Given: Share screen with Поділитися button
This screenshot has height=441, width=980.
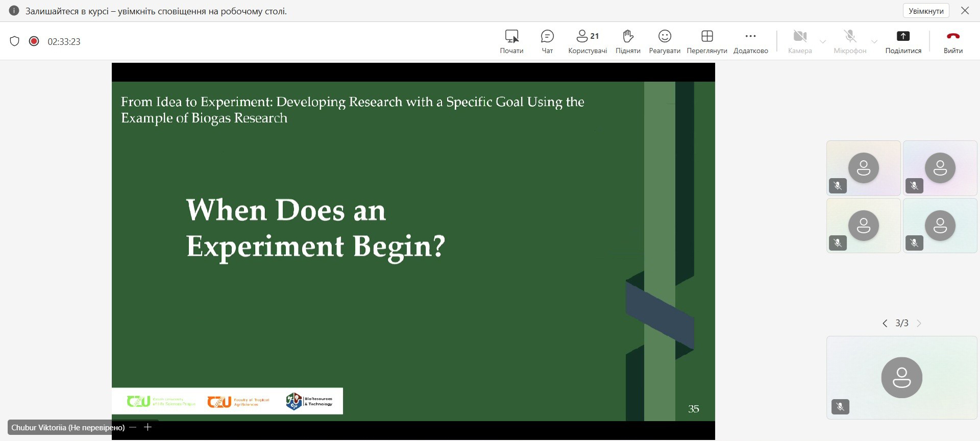Looking at the screenshot, I should tap(903, 41).
